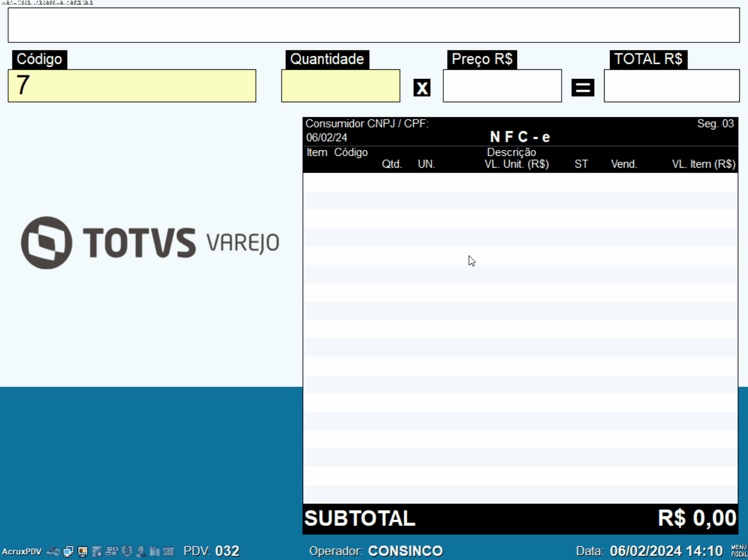The height and width of the screenshot is (560, 748).
Task: Click the AcruxPDV label
Action: point(22,552)
